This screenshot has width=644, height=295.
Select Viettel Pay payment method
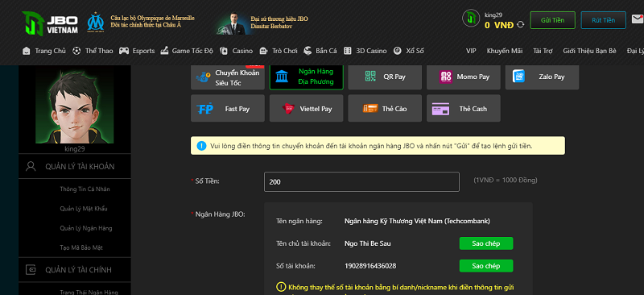point(307,108)
